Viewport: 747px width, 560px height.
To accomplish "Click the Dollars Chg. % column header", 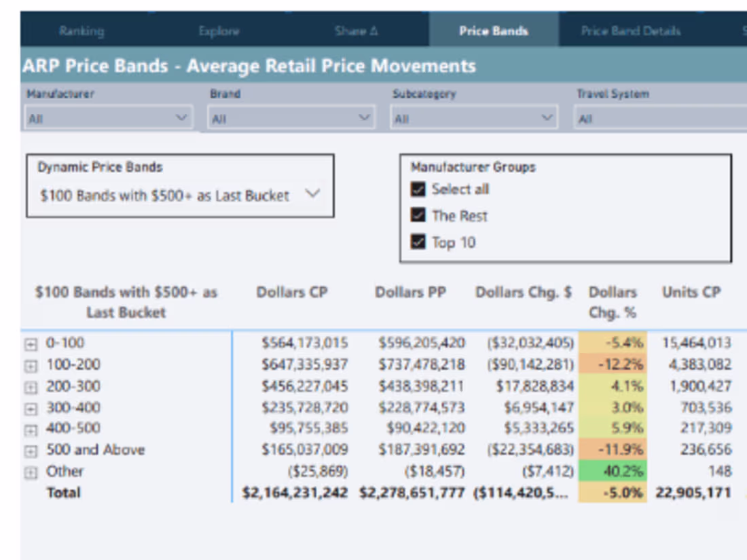I will (613, 301).
